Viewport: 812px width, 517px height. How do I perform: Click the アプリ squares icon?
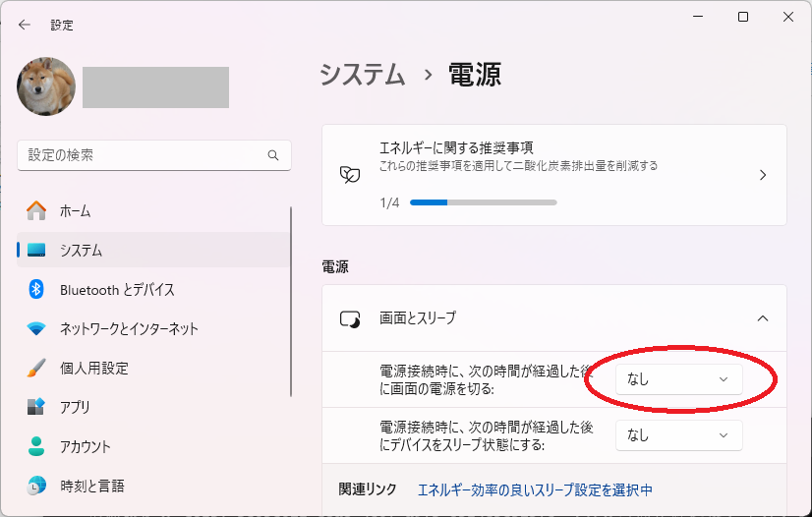[x=36, y=407]
